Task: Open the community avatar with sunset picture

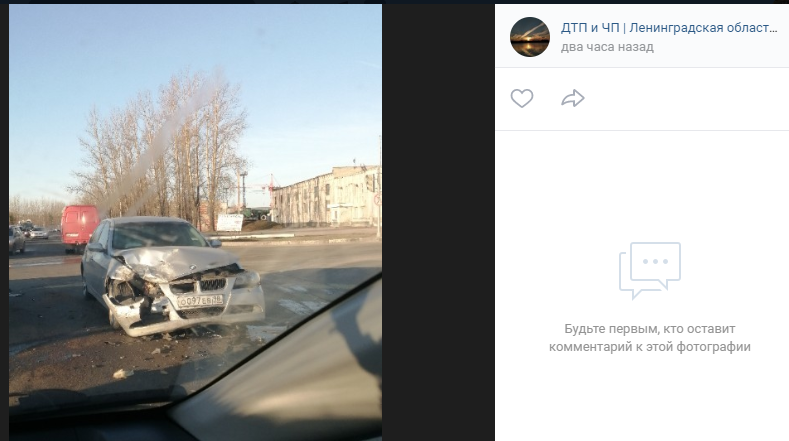Action: point(530,37)
